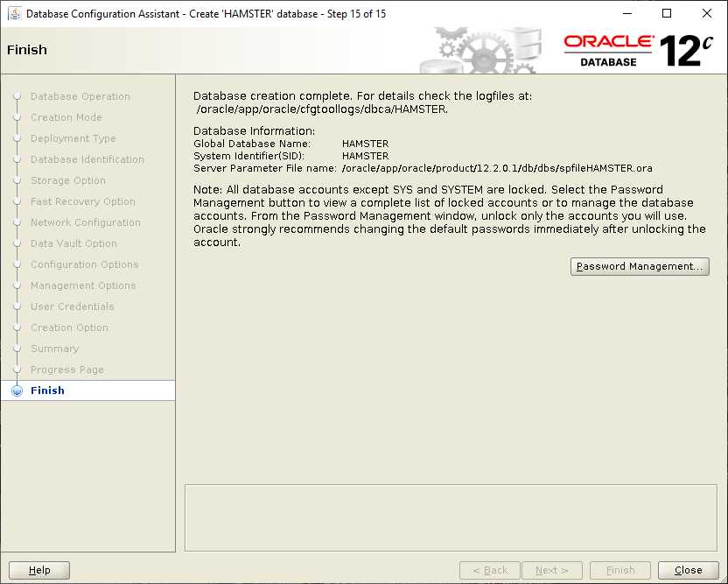The height and width of the screenshot is (584, 728).
Task: Click the greyed-out Finish button
Action: (x=620, y=570)
